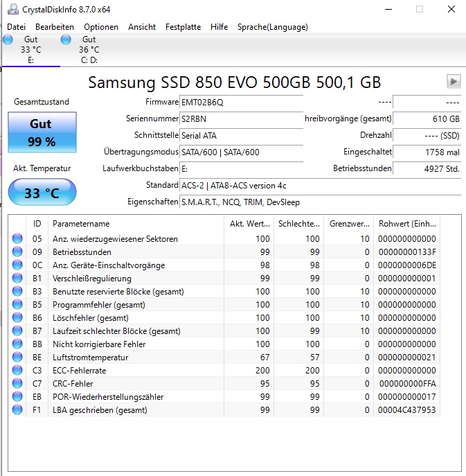Click status orb for BE Luftstromtemperatur
Viewport: 466px width, 476px height.
pyautogui.click(x=17, y=357)
